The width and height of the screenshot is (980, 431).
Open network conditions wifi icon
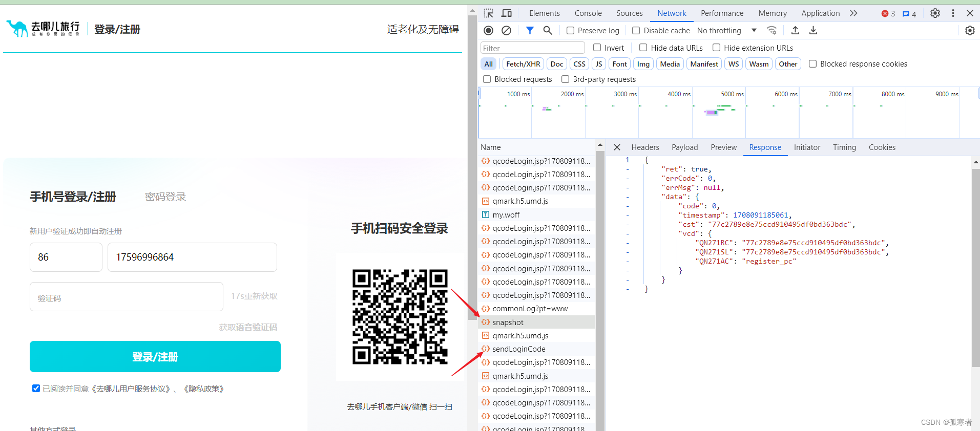pos(772,31)
